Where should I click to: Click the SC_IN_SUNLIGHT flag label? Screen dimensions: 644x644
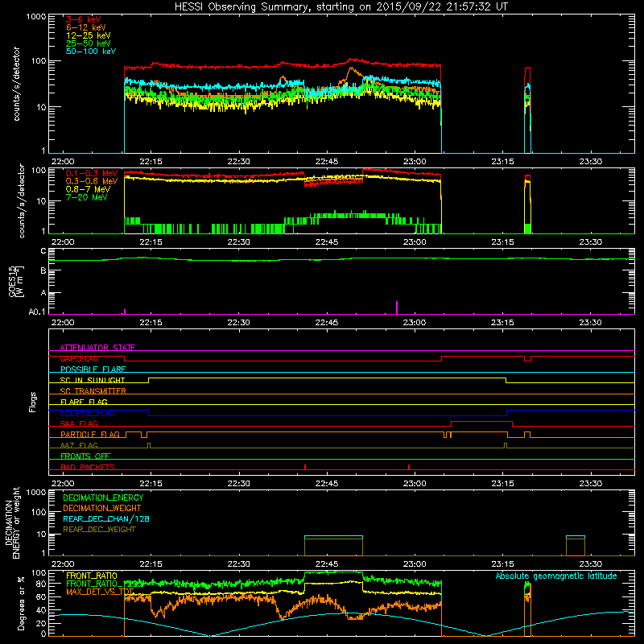pyautogui.click(x=93, y=380)
